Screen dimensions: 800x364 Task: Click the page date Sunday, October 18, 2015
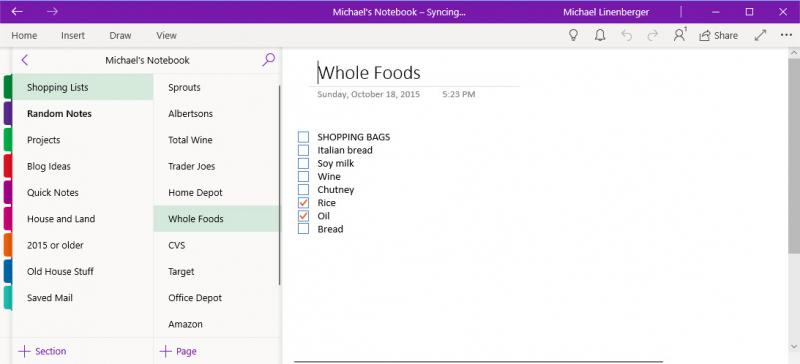point(368,94)
